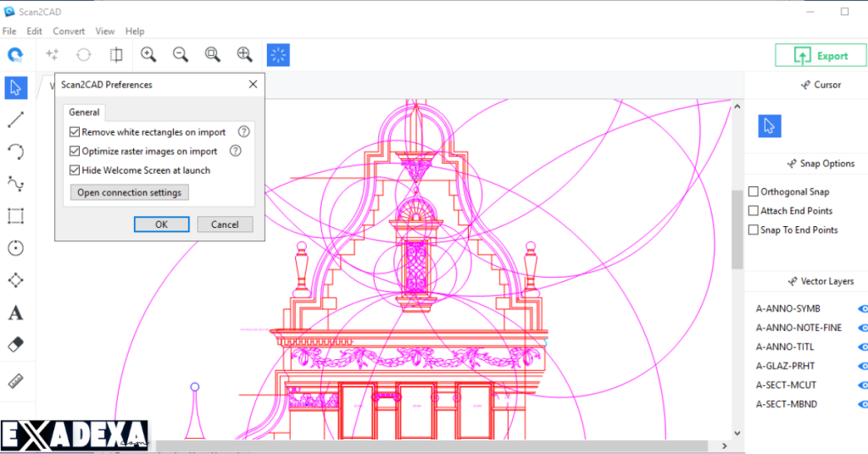This screenshot has height=454, width=868.
Task: Select the Polygon drawing tool
Action: point(16,280)
